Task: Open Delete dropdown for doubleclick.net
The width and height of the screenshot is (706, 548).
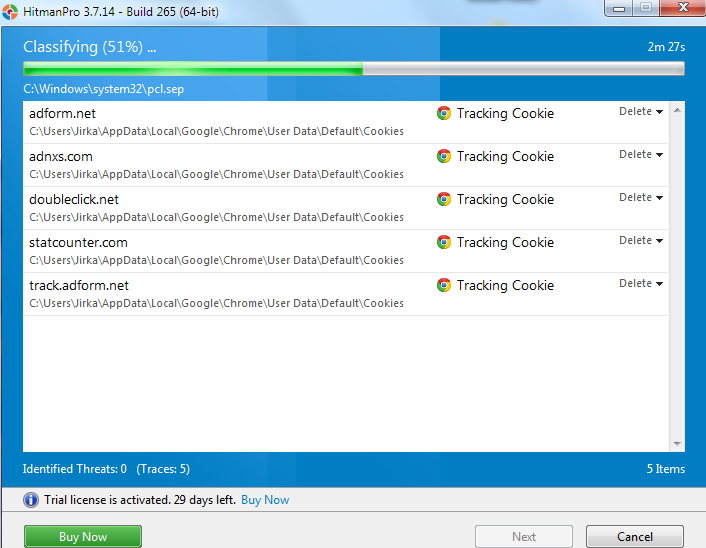Action: point(641,197)
